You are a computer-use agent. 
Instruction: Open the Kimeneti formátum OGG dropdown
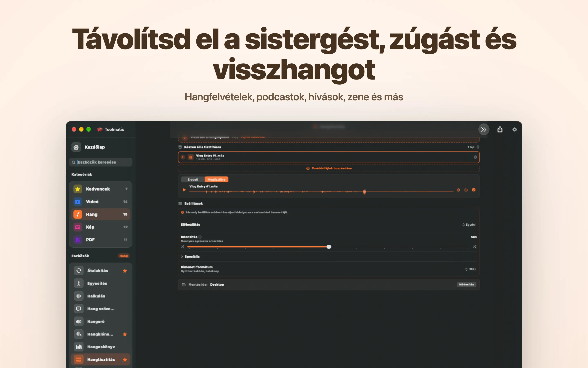(470, 269)
